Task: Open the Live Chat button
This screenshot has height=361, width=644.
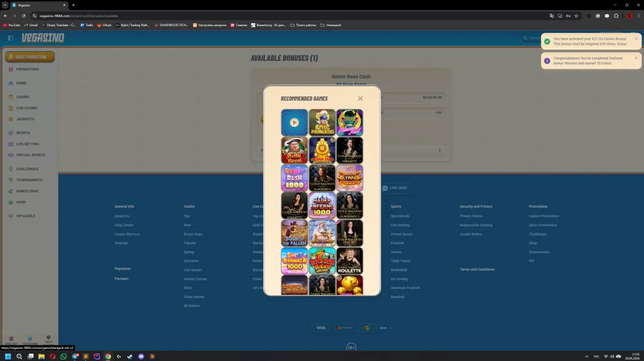Action: [x=395, y=188]
